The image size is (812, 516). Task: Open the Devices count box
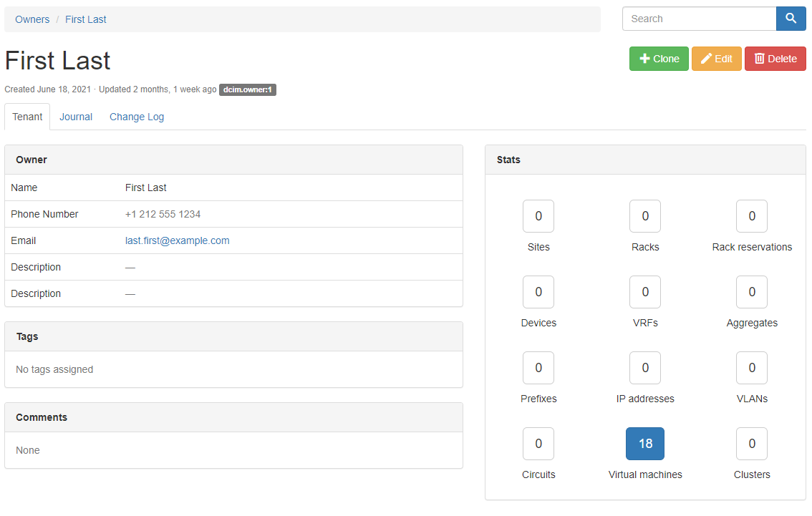coord(538,292)
